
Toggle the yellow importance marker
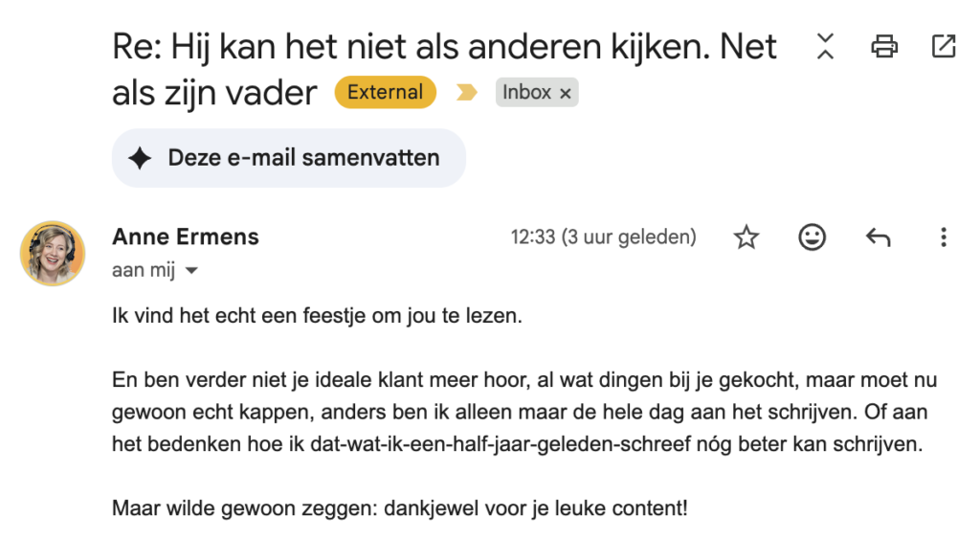coord(466,93)
